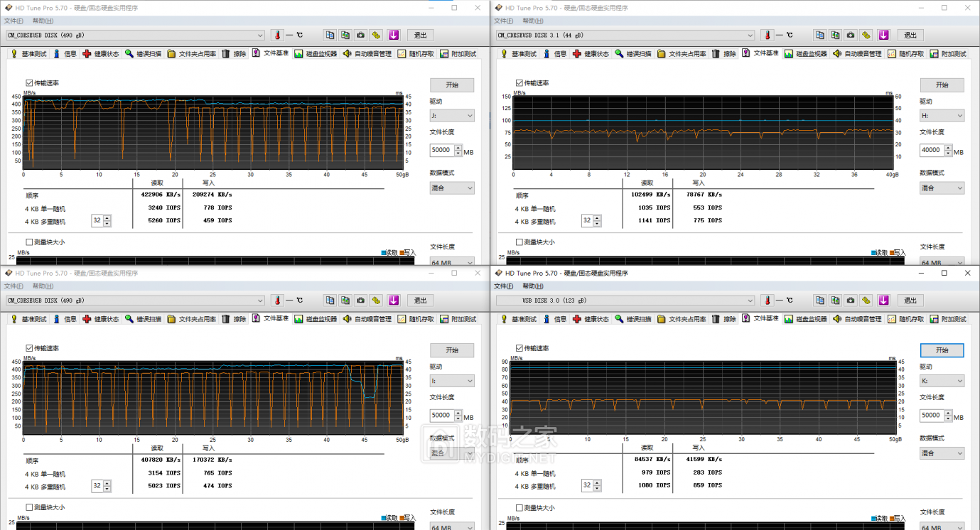
Task: Click 退出 button in top-right window
Action: click(910, 35)
